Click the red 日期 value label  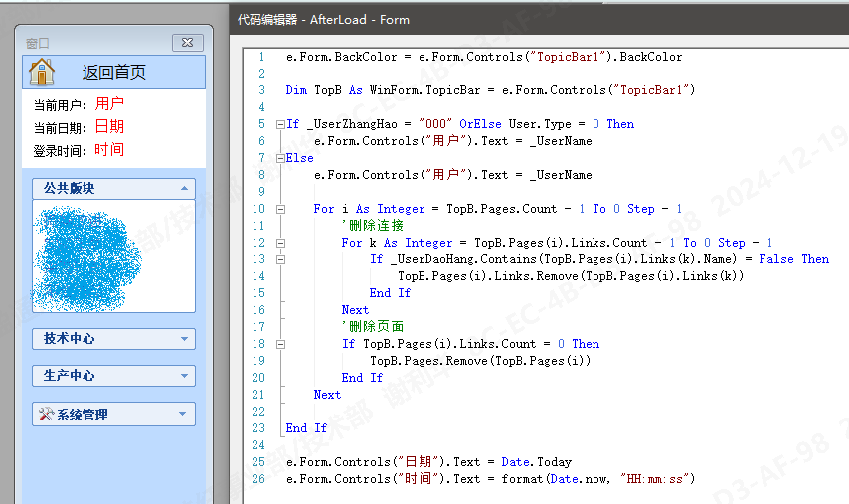pyautogui.click(x=110, y=126)
